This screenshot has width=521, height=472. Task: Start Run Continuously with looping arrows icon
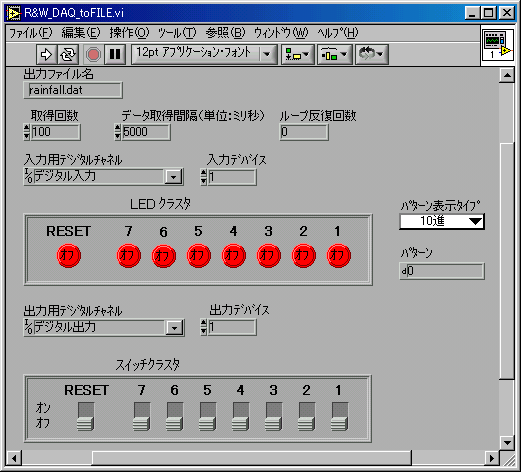(x=68, y=54)
